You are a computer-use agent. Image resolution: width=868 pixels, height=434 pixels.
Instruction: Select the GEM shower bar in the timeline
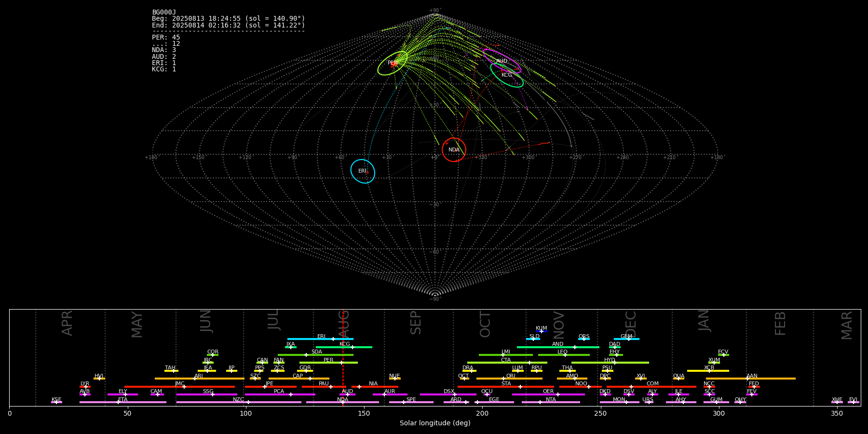pyautogui.click(x=626, y=339)
